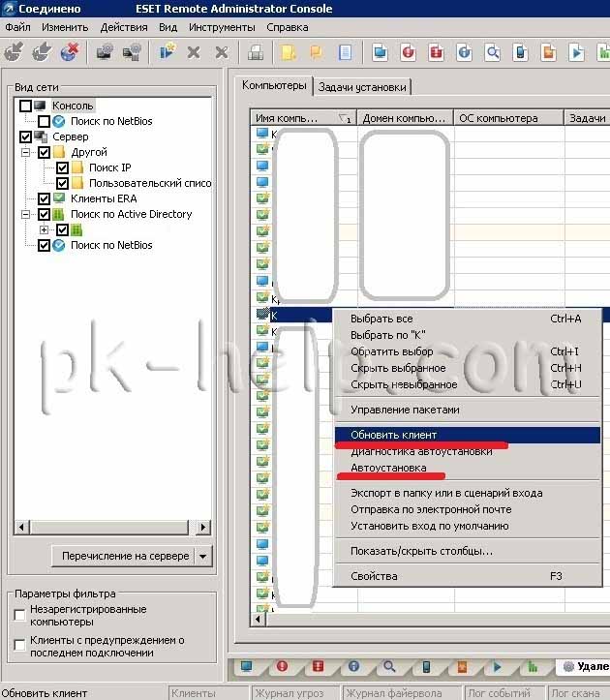Open event log via blue info toolbar icon
The height and width of the screenshot is (700, 610).
(465, 52)
